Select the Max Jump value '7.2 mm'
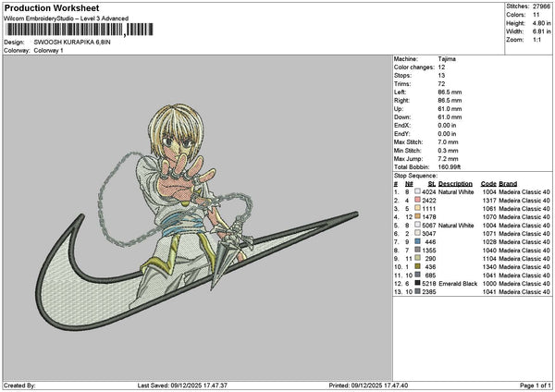The height and width of the screenshot is (392, 555). (448, 159)
